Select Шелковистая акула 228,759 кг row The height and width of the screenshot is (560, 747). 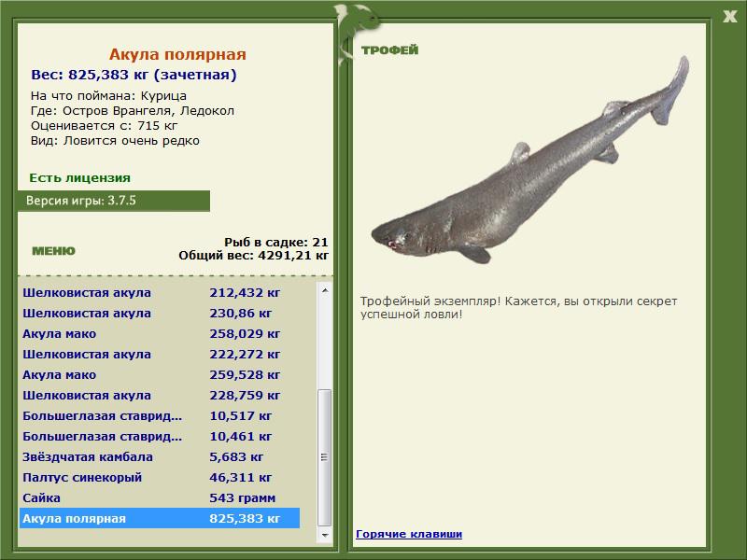(x=160, y=395)
